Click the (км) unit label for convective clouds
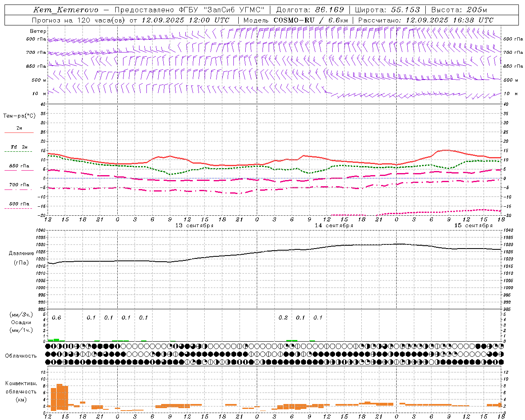The width and height of the screenshot is (525, 420). point(21,399)
